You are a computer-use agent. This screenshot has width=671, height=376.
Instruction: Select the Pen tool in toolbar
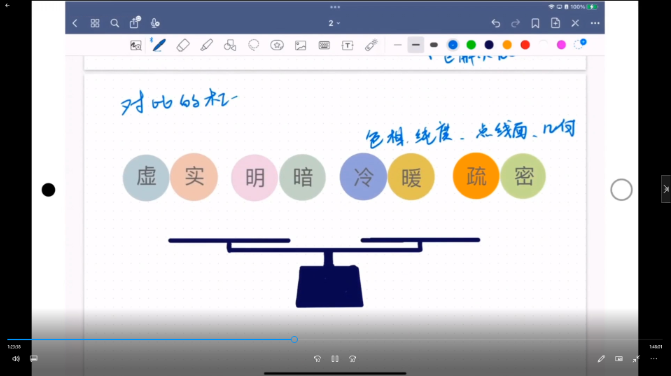tap(159, 45)
